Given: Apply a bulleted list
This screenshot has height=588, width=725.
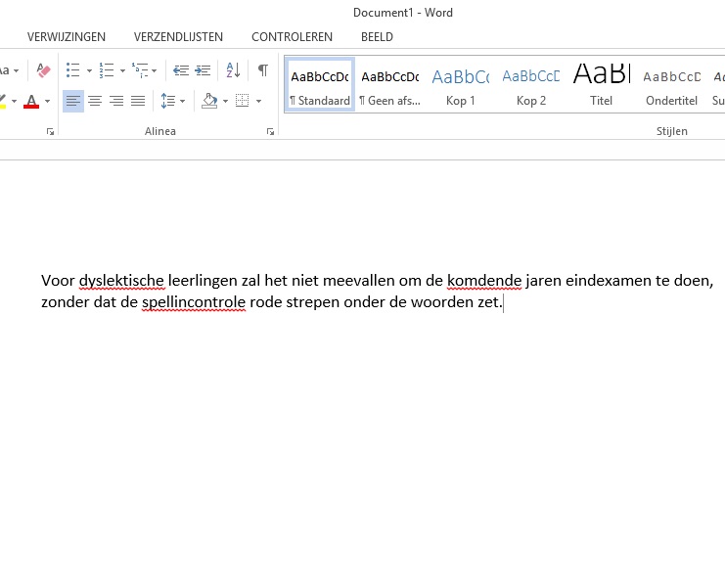Looking at the screenshot, I should point(73,70).
